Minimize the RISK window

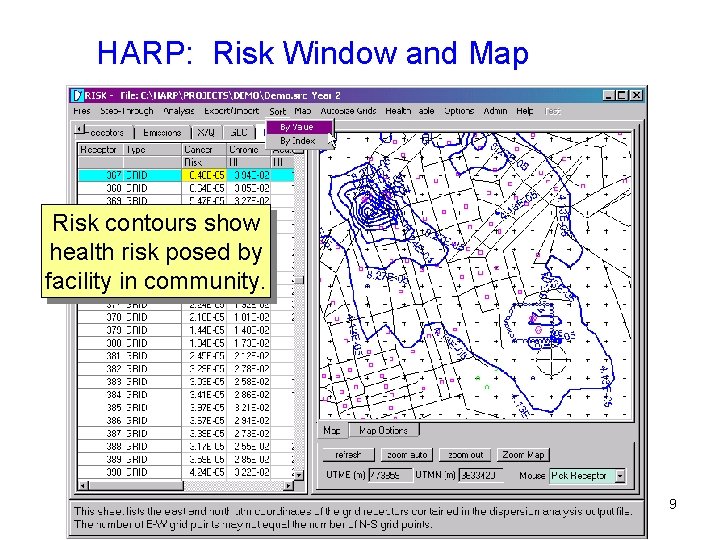pyautogui.click(x=609, y=96)
